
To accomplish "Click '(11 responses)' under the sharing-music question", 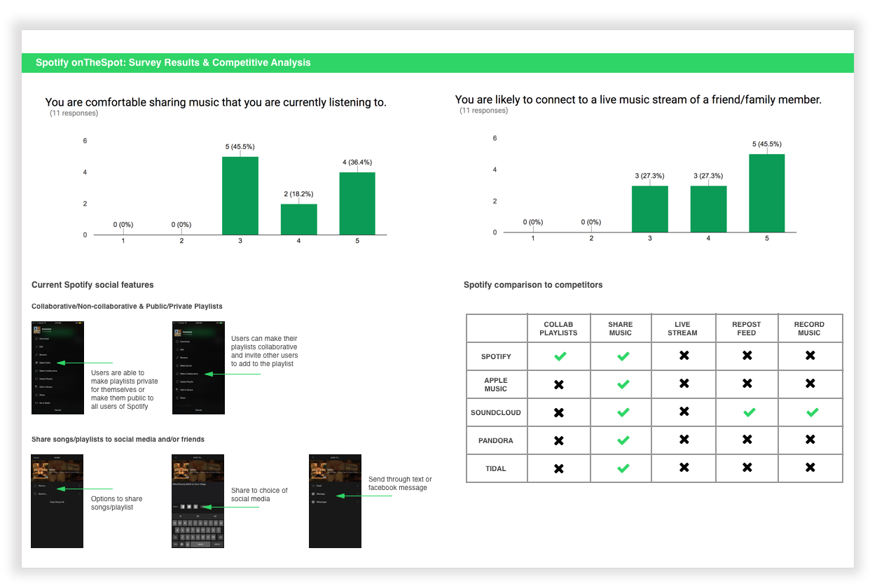I will pos(74,113).
